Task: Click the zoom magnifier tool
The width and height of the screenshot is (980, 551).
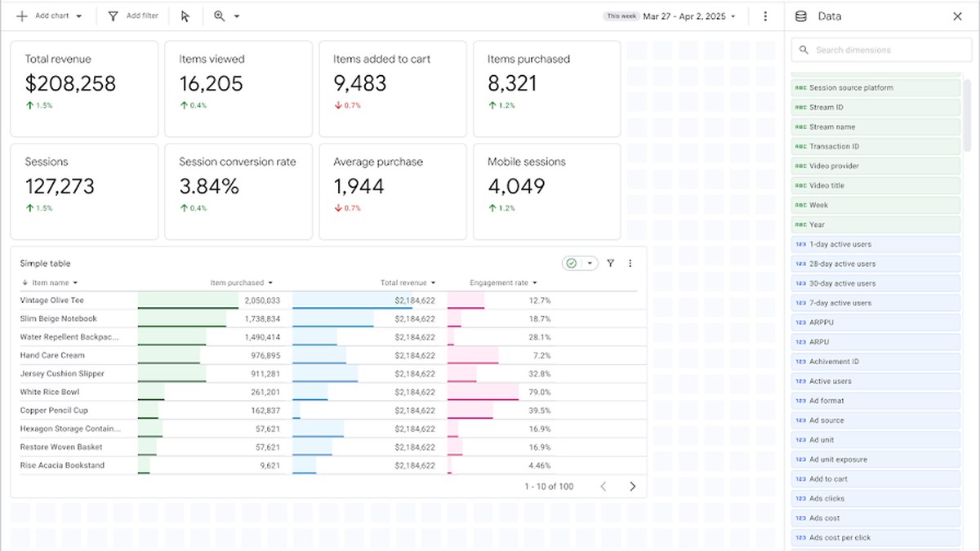Action: click(219, 16)
